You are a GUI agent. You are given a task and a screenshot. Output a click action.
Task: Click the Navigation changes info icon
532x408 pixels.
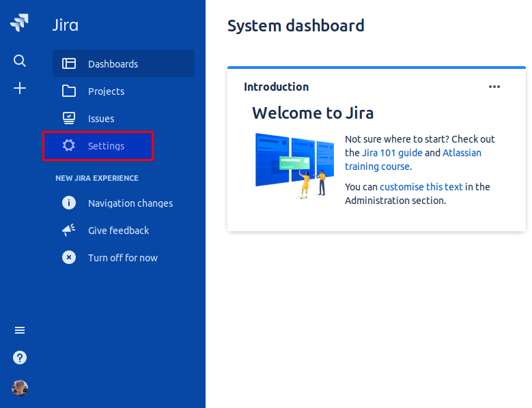[x=69, y=203]
